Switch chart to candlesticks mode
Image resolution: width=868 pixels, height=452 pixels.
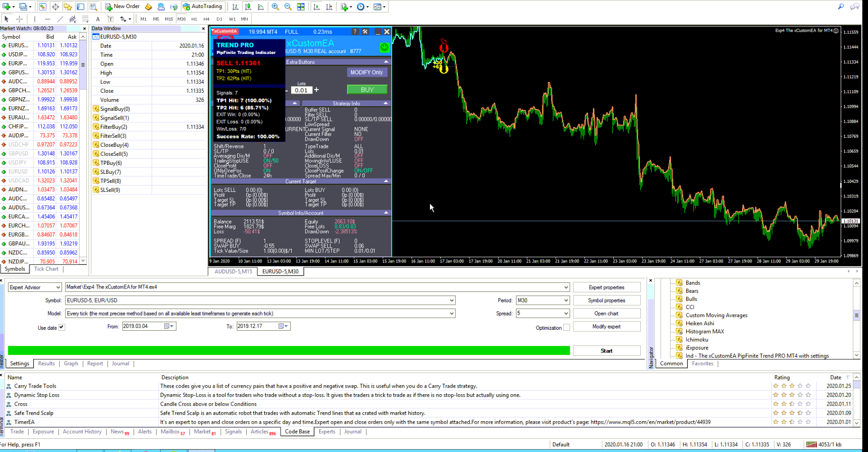click(x=248, y=7)
